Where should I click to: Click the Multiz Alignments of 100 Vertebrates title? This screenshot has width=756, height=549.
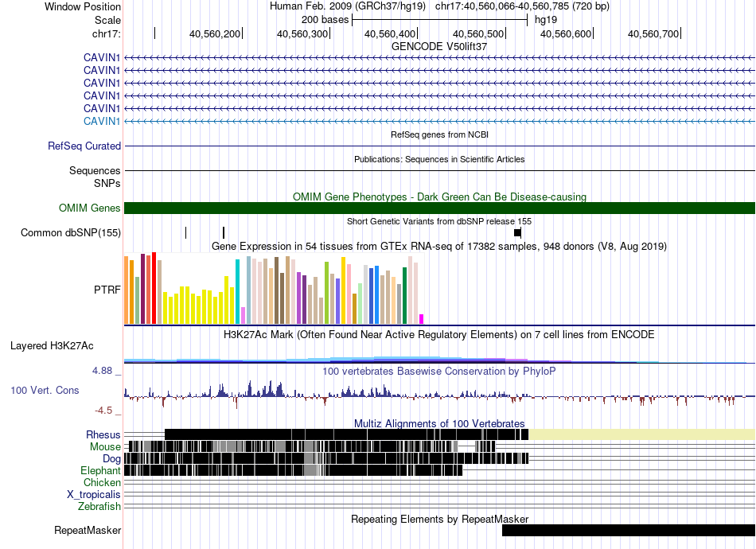point(439,423)
